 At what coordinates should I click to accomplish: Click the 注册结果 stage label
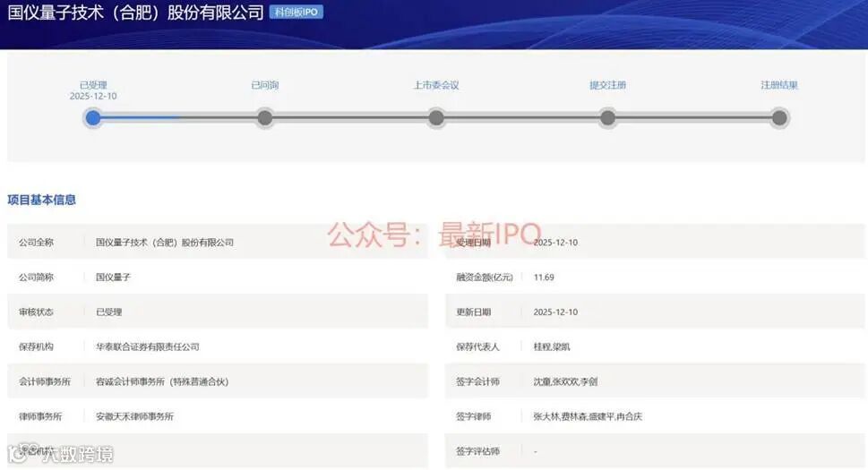779,85
